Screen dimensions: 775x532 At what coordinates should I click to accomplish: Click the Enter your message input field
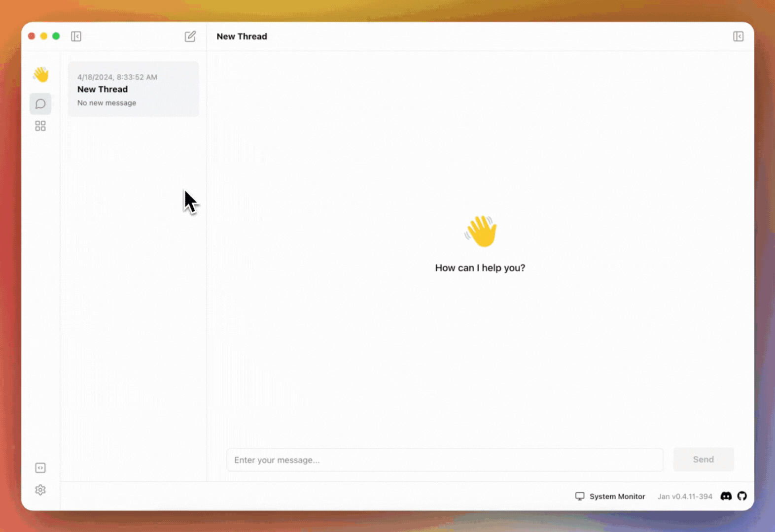[444, 460]
